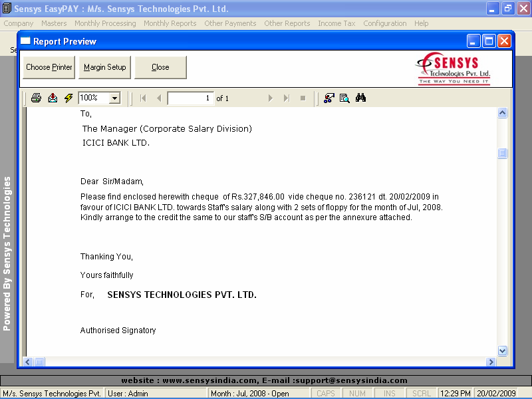The height and width of the screenshot is (399, 532).
Task: Click the magnifier search-in-report icon
Action: point(344,98)
